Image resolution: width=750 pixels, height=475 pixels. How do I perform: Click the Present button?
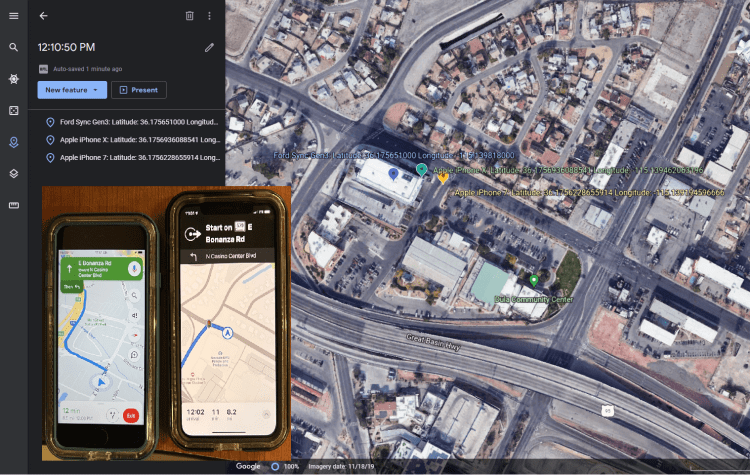point(138,90)
